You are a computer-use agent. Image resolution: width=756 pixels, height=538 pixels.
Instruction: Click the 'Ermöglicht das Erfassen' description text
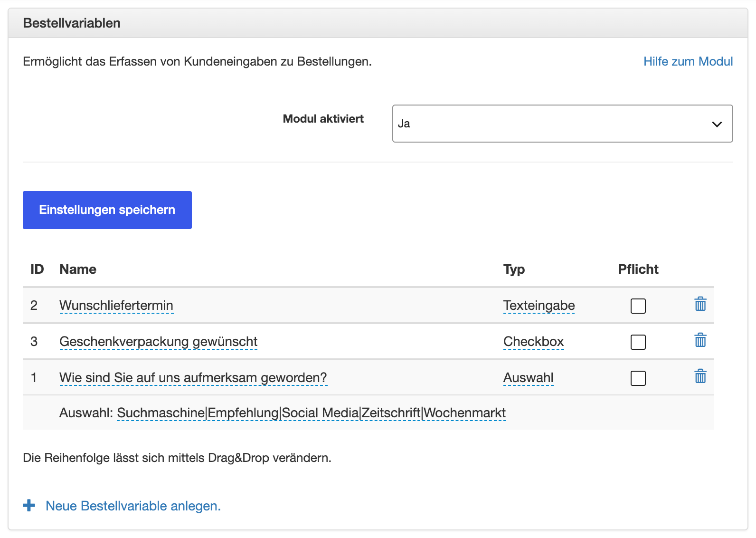tap(197, 62)
